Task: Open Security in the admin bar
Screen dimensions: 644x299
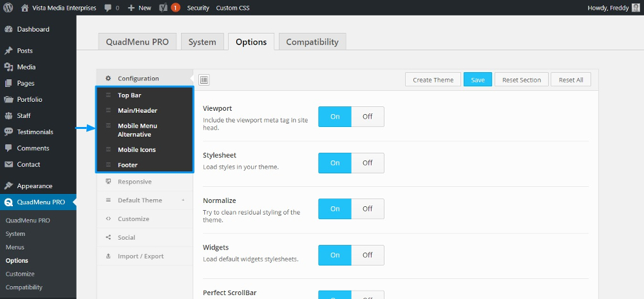Action: [198, 8]
